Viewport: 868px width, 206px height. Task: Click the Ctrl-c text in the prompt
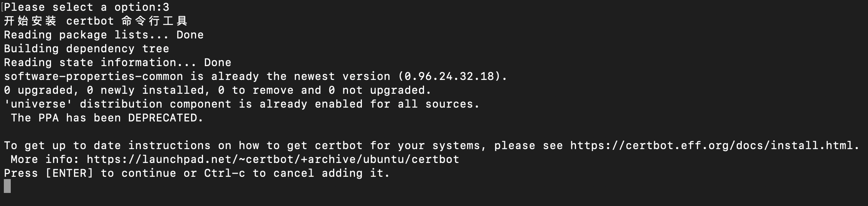click(x=224, y=173)
